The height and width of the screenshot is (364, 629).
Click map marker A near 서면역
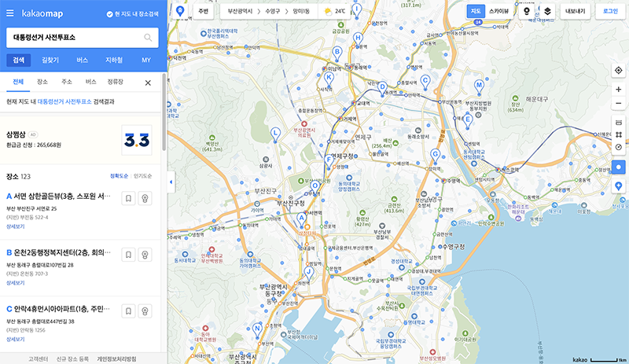pyautogui.click(x=301, y=219)
